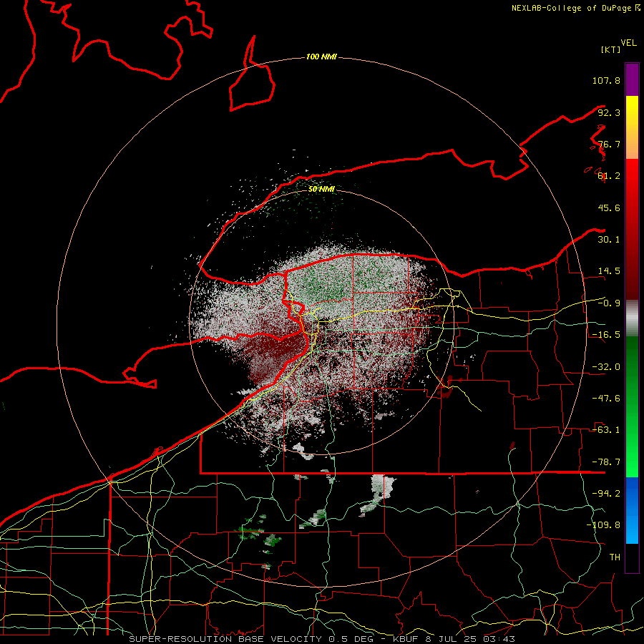Viewport: 644px width, 644px height.
Task: Click the -32.0 velocity value
Action: 606,367
